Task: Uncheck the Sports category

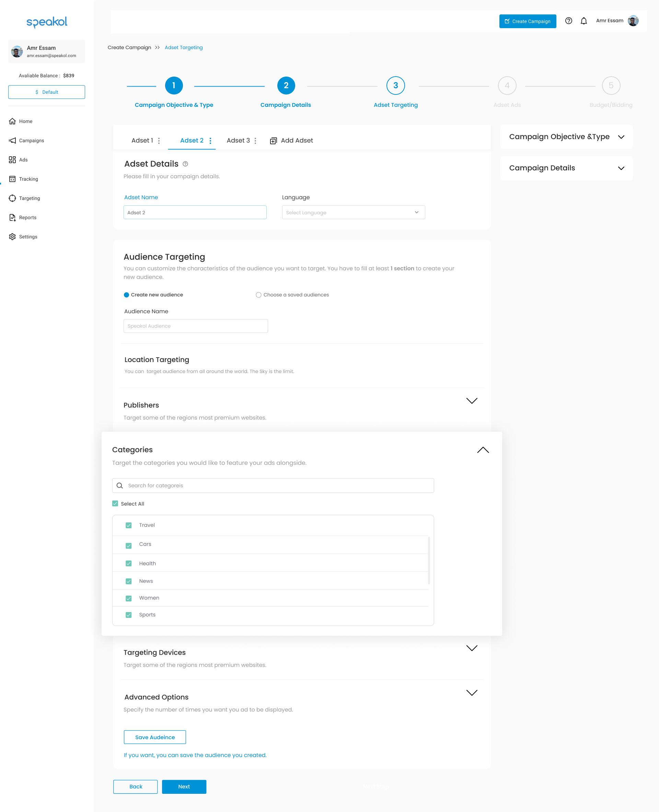Action: point(129,615)
